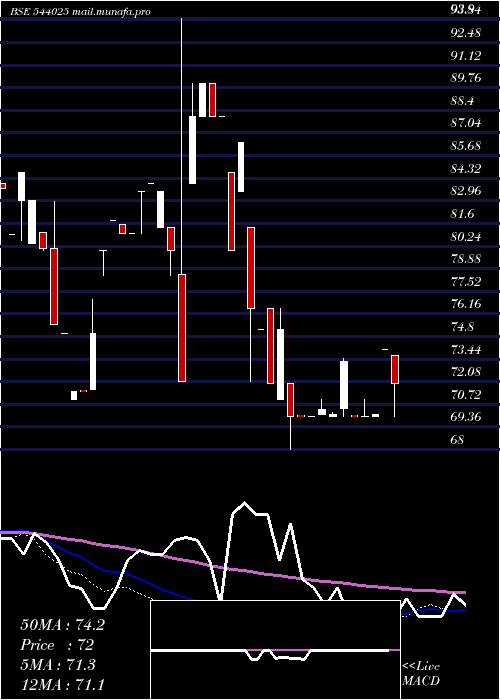Click the 73.44 price axis label
The height and width of the screenshot is (700, 500).
coord(466,349)
